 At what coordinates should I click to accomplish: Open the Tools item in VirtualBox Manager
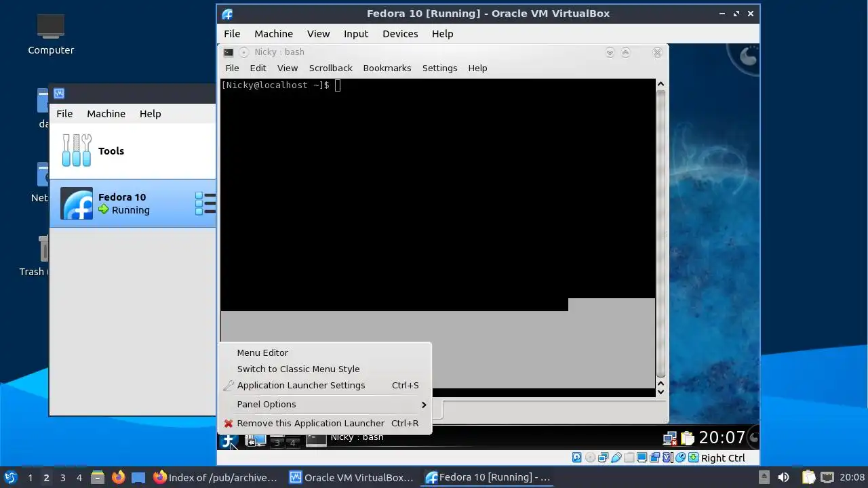tap(133, 150)
